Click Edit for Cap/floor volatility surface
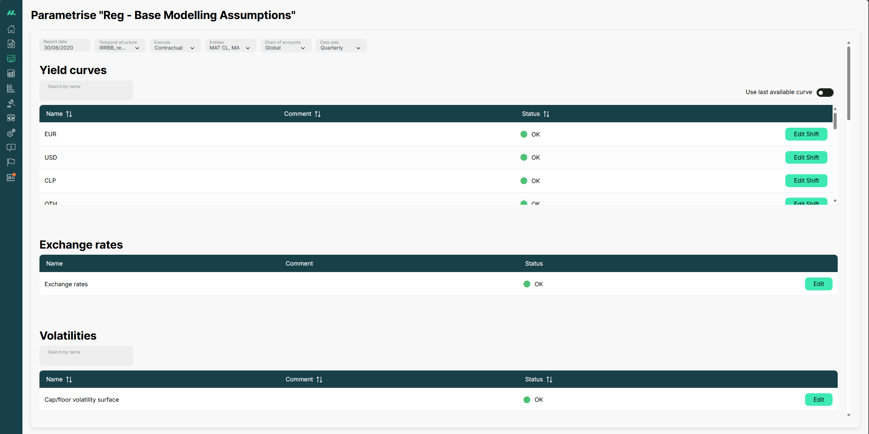Screen dimensions: 869x434 click(x=819, y=400)
